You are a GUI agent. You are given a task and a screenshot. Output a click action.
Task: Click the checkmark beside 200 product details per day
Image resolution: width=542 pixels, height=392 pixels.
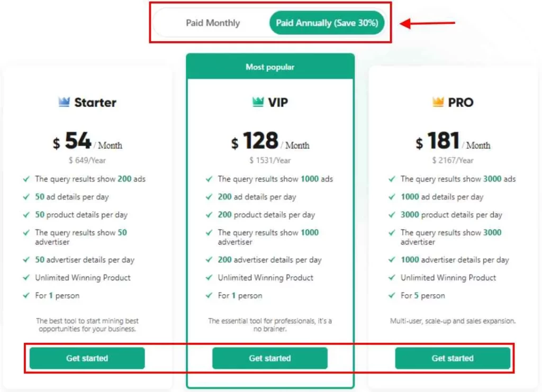[x=209, y=215]
